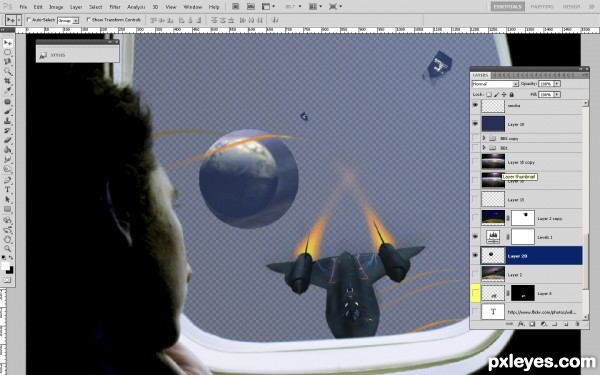Select the Rectangle shape tool
The height and width of the screenshot is (375, 600).
(x=7, y=209)
